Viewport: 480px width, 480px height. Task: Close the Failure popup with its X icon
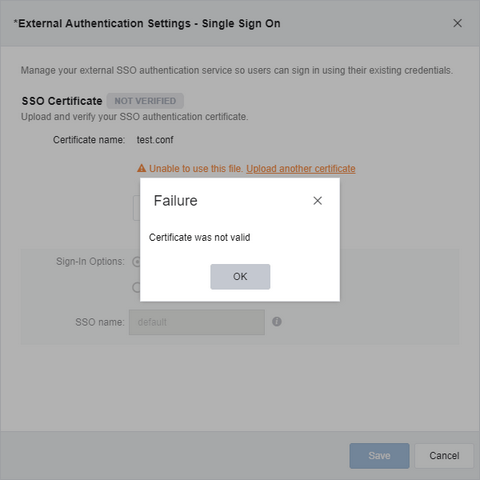coord(317,201)
